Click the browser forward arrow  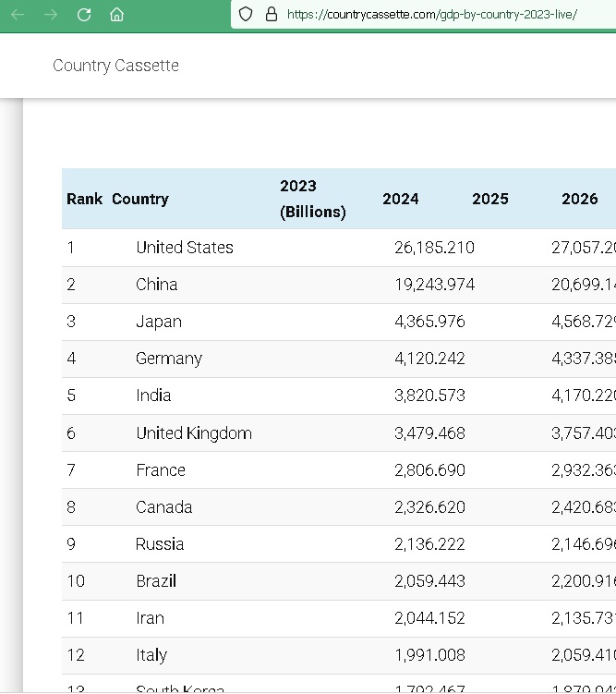[51, 15]
